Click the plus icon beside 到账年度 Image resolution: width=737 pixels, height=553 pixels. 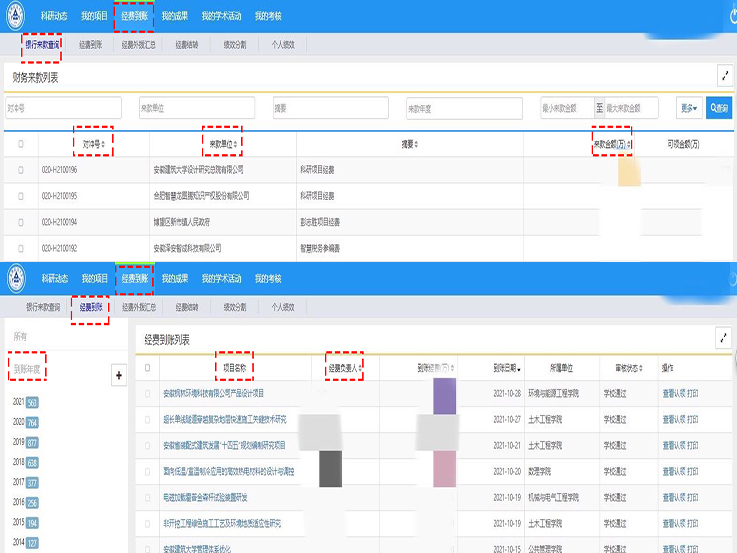[x=120, y=375]
